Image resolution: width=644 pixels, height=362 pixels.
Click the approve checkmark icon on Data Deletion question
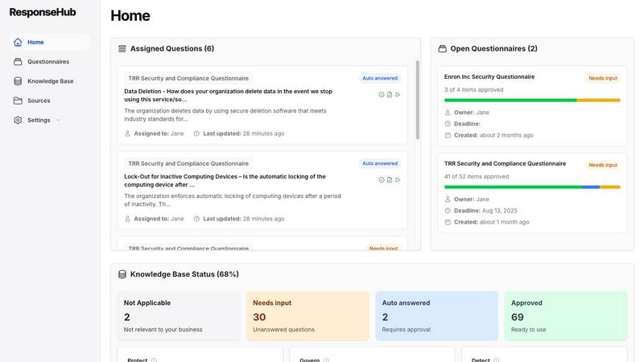click(x=382, y=95)
